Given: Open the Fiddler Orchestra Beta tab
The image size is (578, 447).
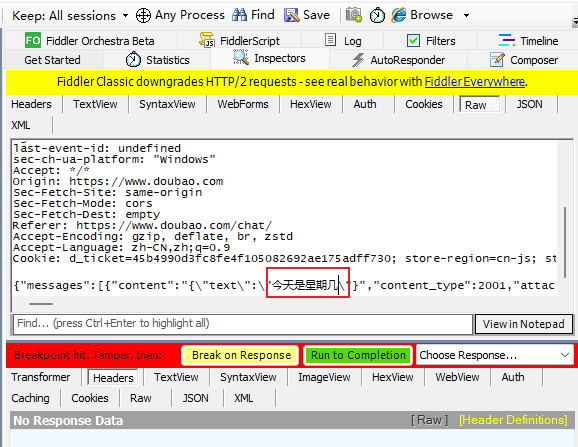Looking at the screenshot, I should 90,41.
